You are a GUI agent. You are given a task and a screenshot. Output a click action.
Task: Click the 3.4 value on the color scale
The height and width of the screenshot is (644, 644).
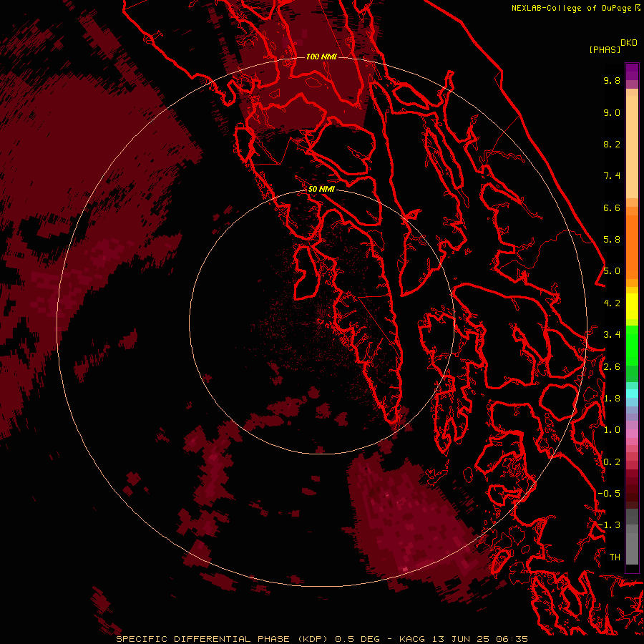[x=612, y=335]
